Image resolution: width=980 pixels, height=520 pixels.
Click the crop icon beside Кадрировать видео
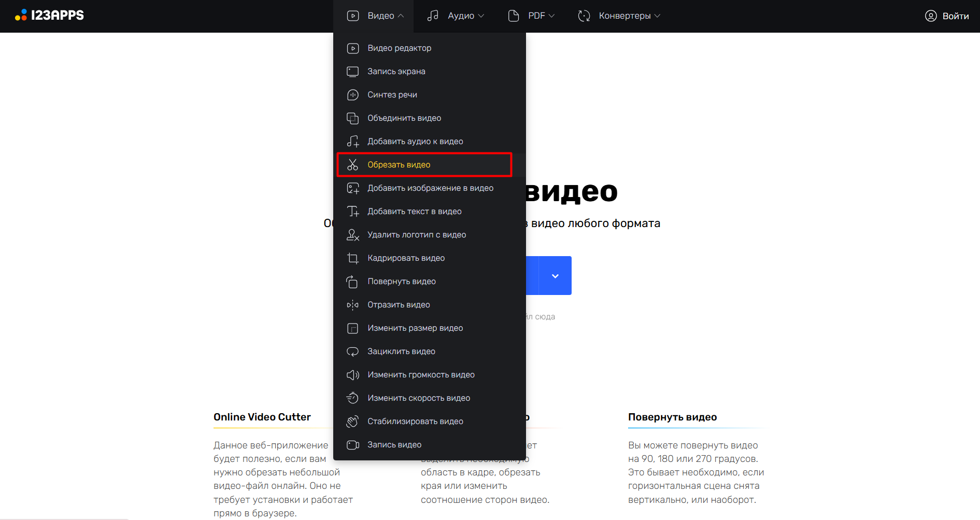[x=352, y=258]
